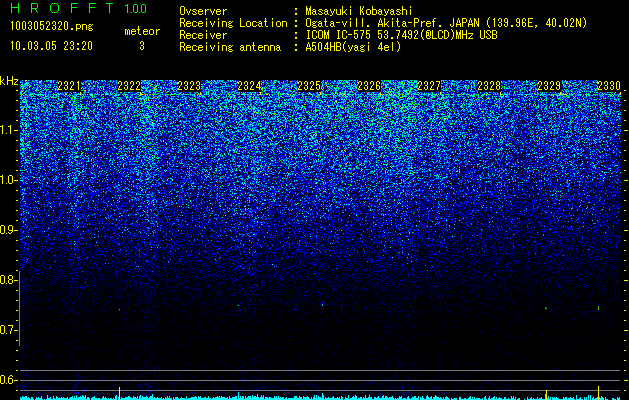Click the 'Ovserver' field label
This screenshot has width=629, height=400.
pos(203,11)
